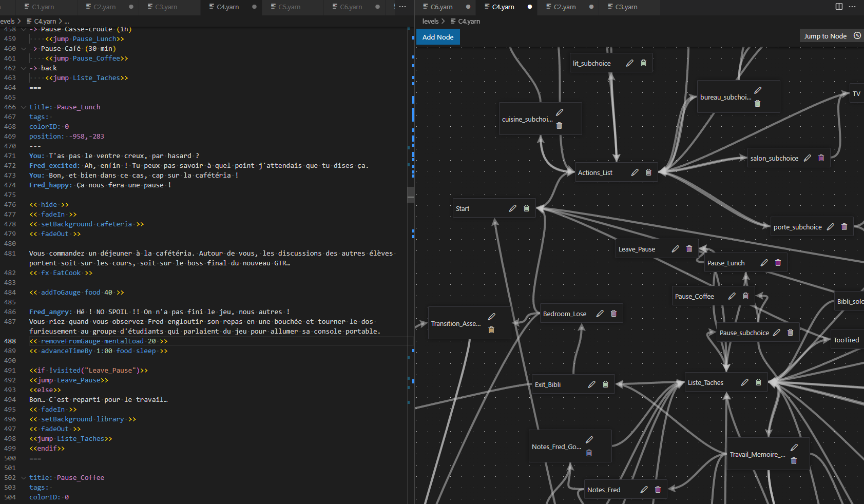Click C4.yarn breadcrumb in left editor
This screenshot has width=864, height=504.
(45, 21)
